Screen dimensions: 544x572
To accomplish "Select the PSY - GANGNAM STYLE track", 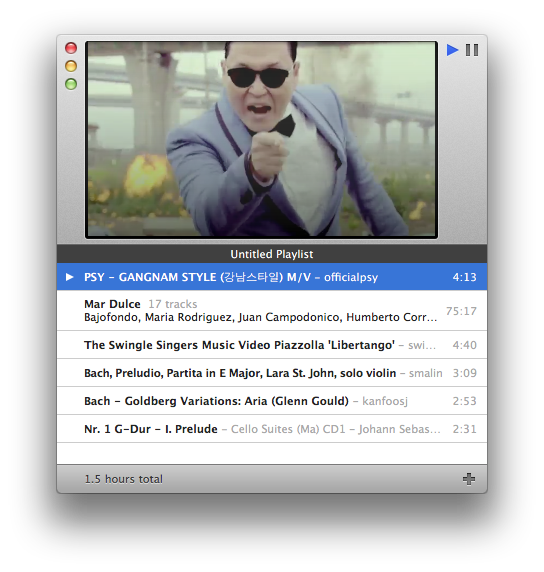I will point(272,277).
